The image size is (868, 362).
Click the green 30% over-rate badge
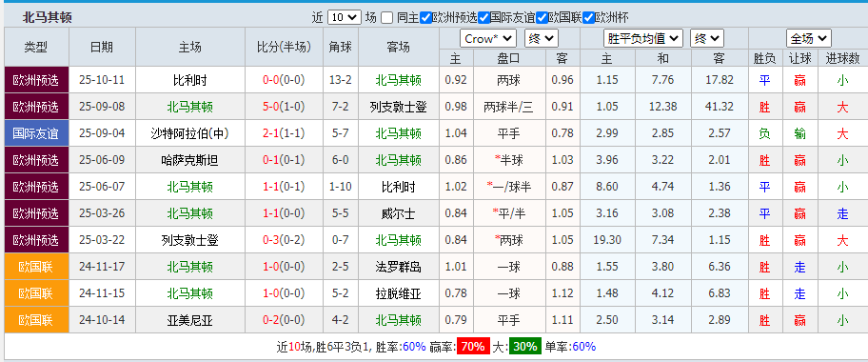[524, 347]
